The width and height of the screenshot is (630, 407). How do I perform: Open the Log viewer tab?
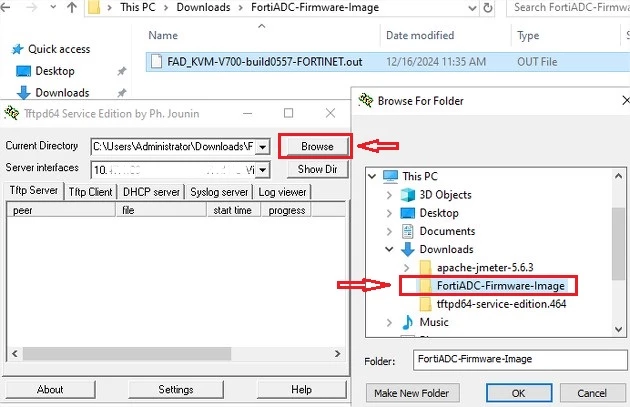[282, 192]
